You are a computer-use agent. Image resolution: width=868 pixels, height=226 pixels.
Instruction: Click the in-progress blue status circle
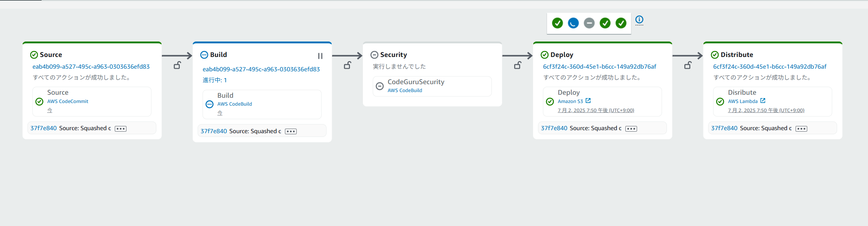pos(573,23)
